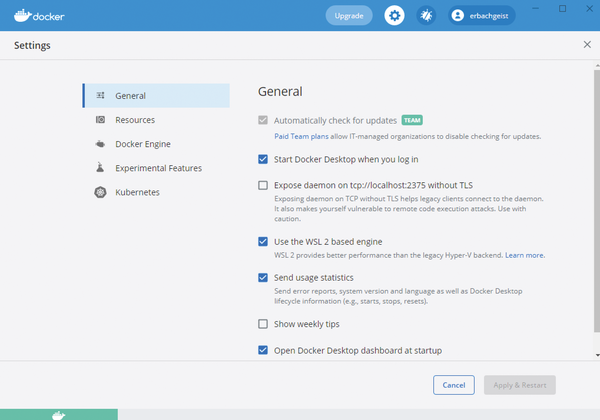Viewport: 600px width, 420px height.
Task: Open Experimental Features section
Action: [x=156, y=168]
